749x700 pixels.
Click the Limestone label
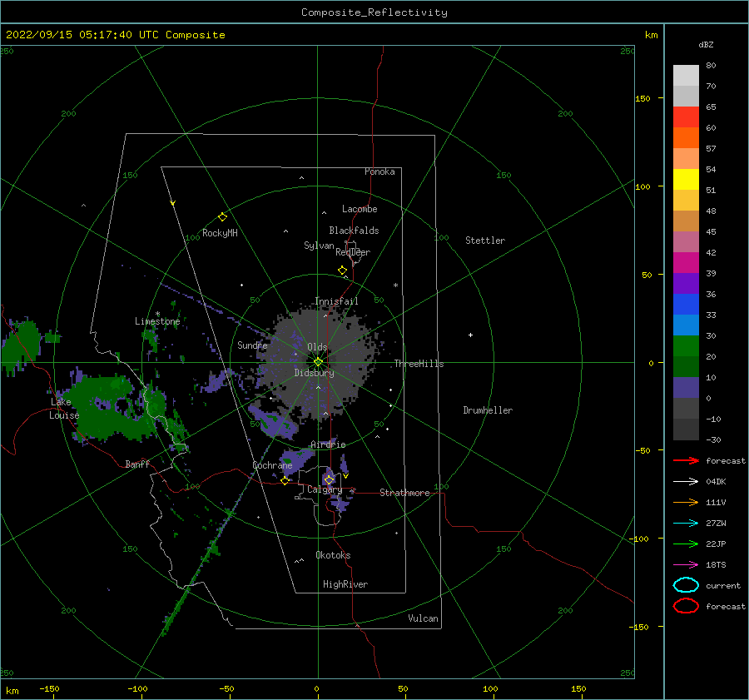[157, 321]
